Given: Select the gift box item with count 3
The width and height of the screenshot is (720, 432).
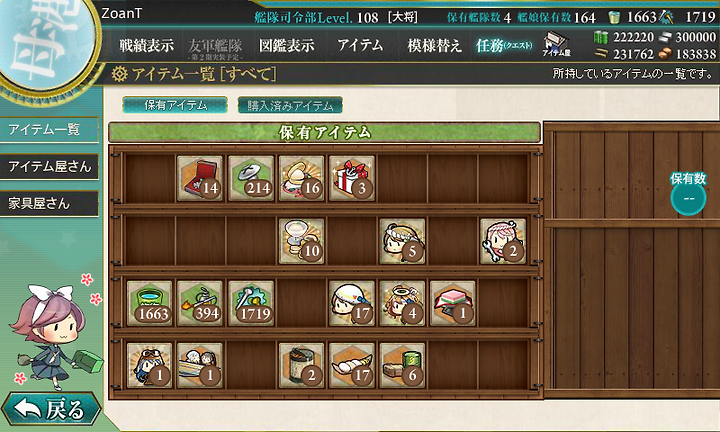Looking at the screenshot, I should click(x=352, y=178).
